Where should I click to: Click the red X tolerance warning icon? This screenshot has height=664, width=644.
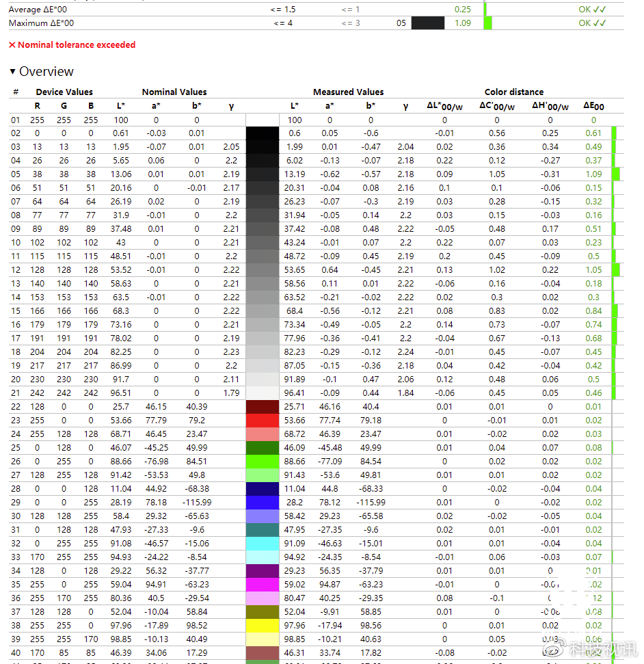point(12,46)
